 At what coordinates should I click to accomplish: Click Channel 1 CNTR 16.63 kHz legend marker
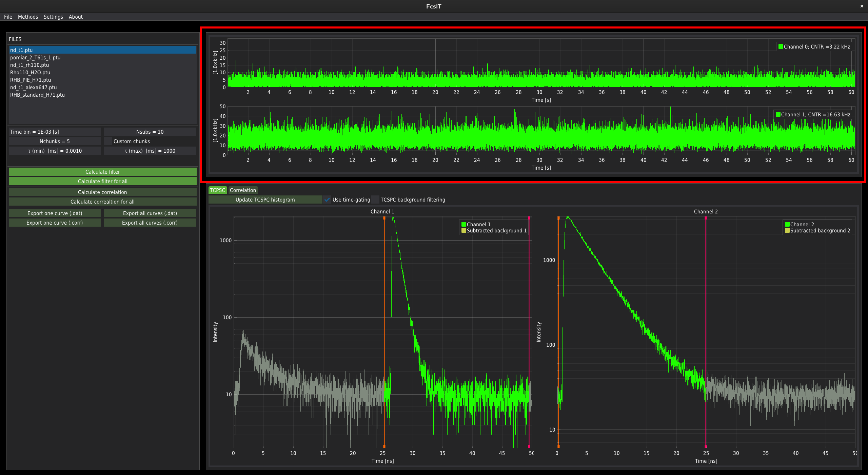point(778,114)
